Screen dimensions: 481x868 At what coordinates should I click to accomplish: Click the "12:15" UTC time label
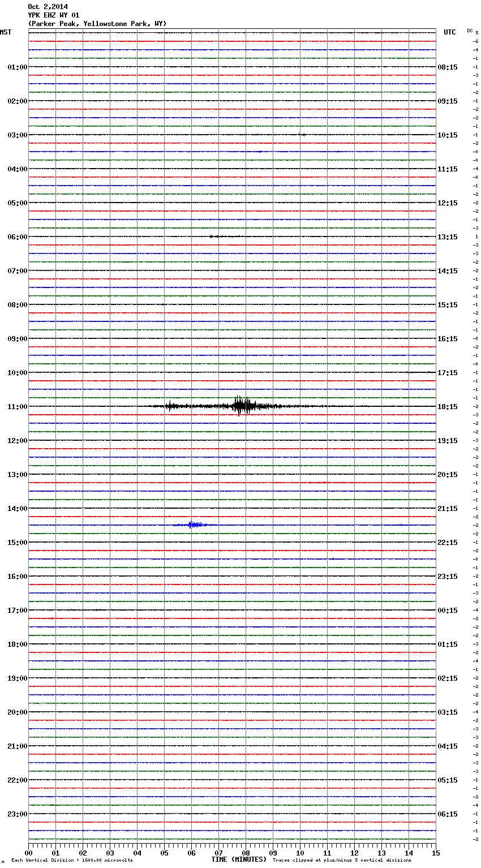448,203
